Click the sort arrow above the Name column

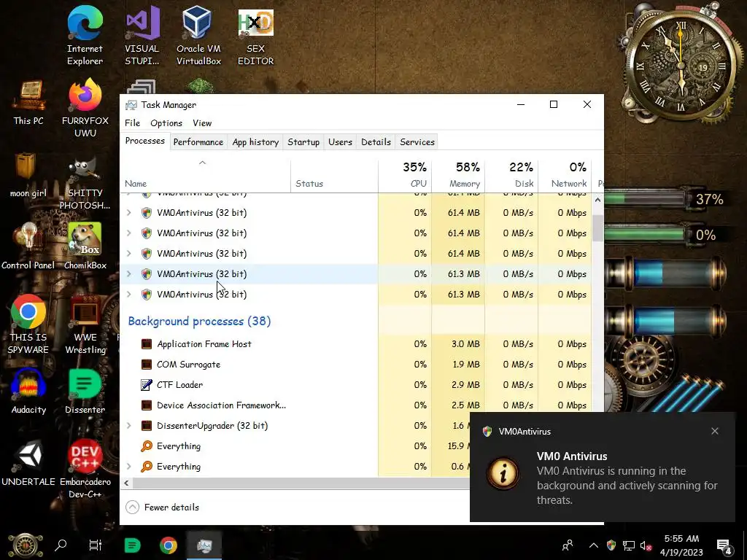click(203, 163)
